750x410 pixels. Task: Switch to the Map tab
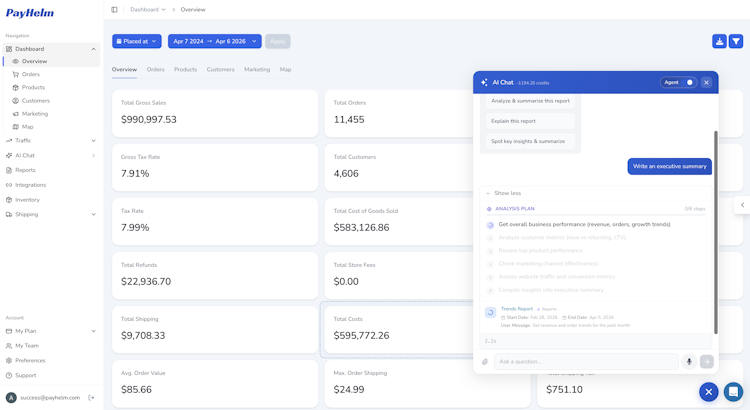pyautogui.click(x=286, y=69)
